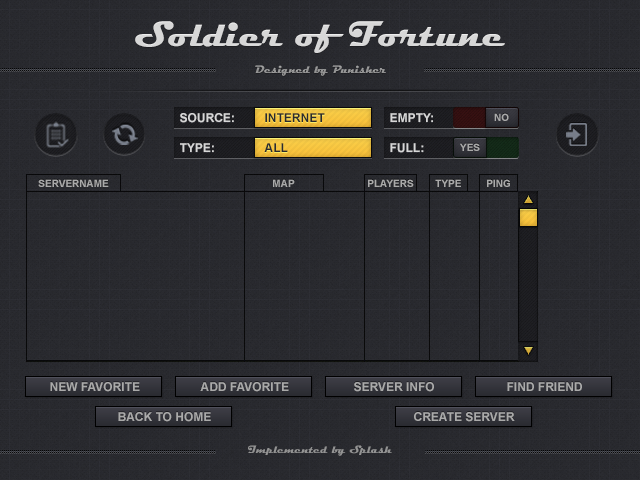Click the exit door icon
640x480 pixels.
(x=577, y=134)
